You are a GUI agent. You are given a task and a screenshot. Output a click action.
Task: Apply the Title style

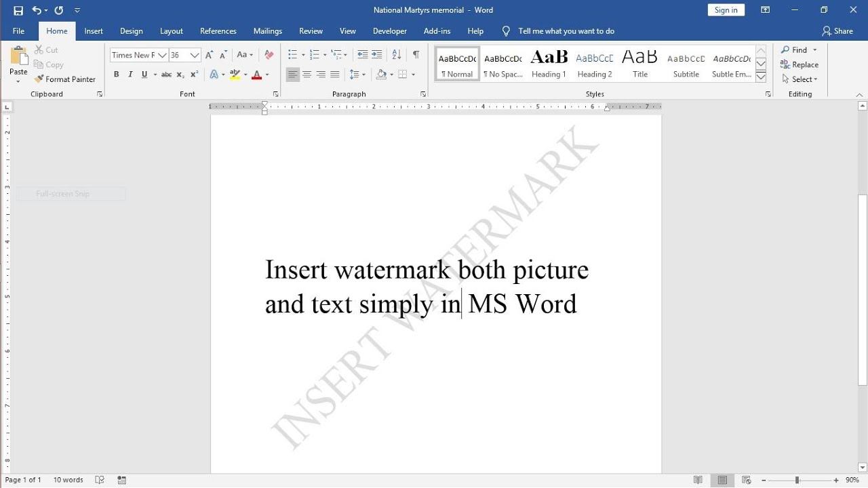640,65
